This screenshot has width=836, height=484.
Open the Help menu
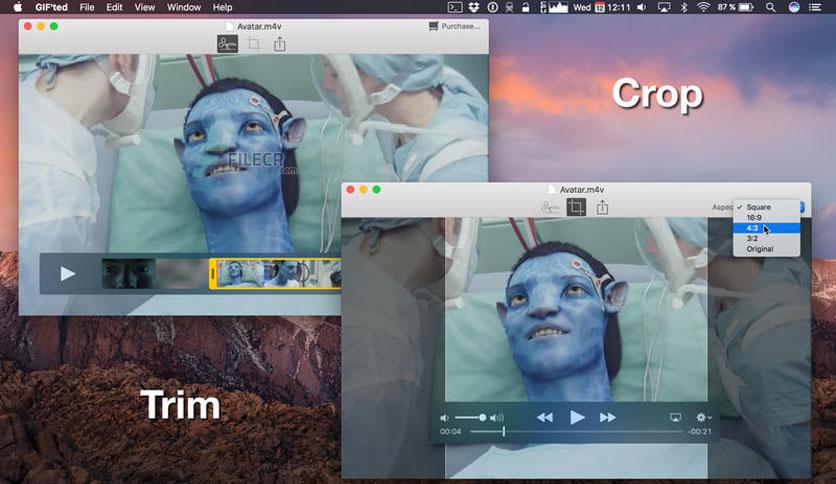tap(222, 7)
